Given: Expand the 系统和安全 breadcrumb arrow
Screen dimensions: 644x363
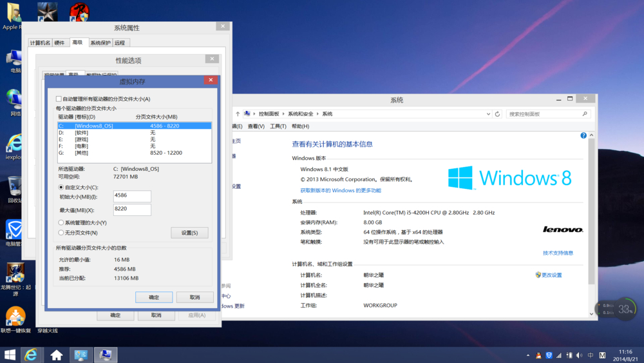Looking at the screenshot, I should click(x=317, y=114).
